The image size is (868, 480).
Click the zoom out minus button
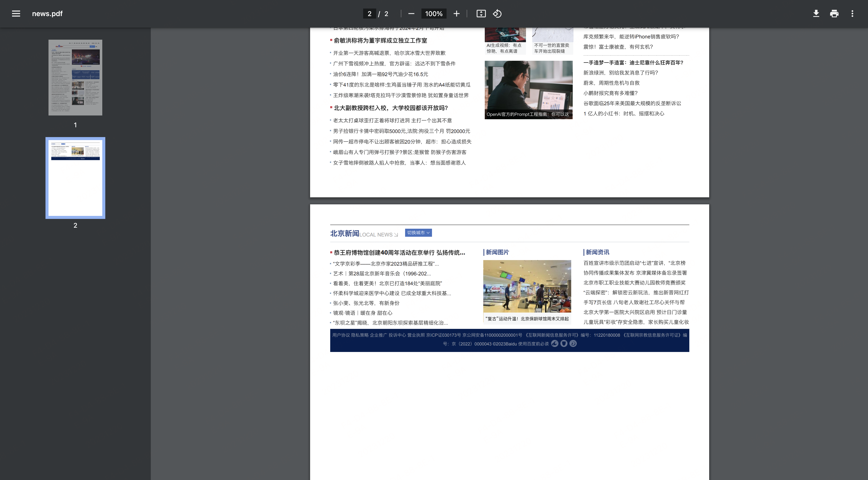coord(411,14)
